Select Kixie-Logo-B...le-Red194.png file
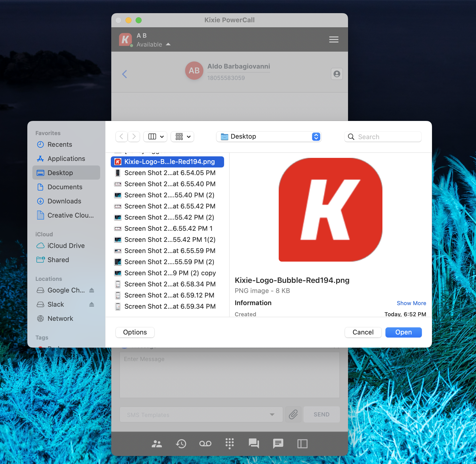The width and height of the screenshot is (476, 464). point(167,162)
